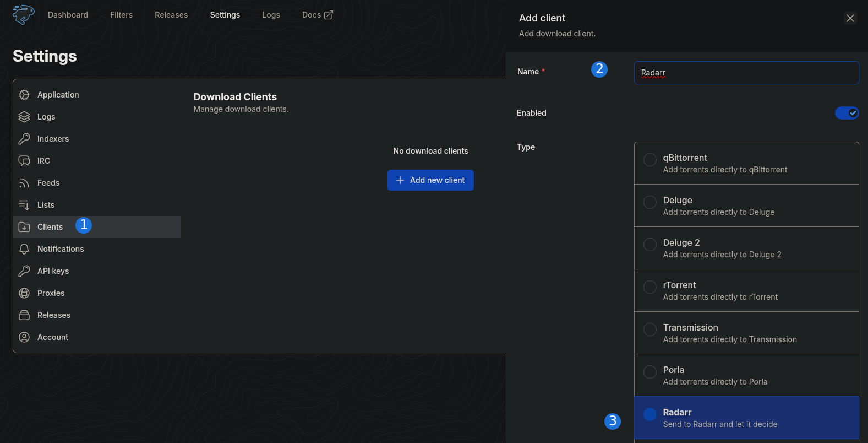Click the Account user icon
Image resolution: width=868 pixels, height=443 pixels.
pyautogui.click(x=24, y=337)
